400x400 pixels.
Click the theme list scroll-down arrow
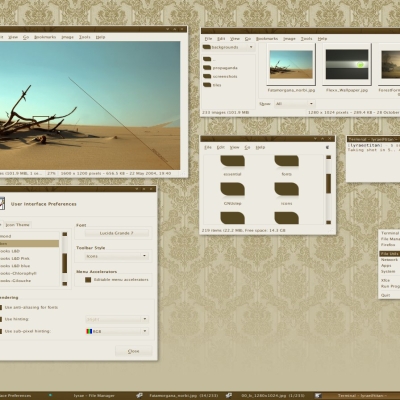(65, 284)
